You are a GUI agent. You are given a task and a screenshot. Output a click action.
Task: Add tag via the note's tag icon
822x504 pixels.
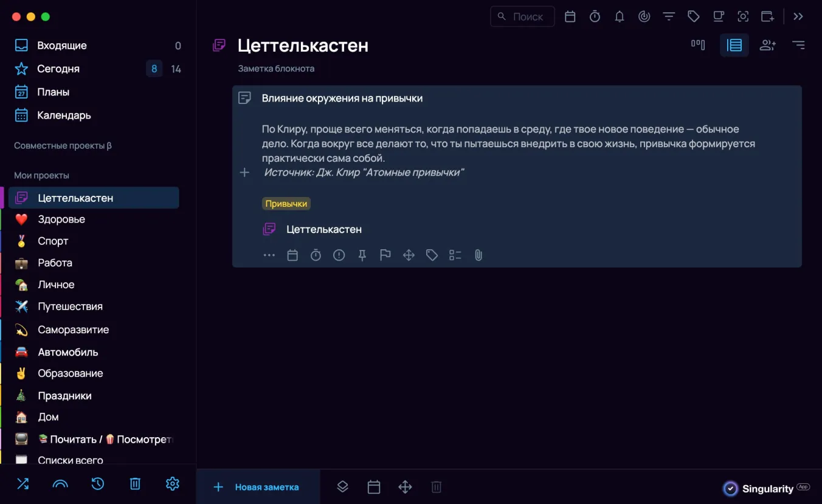point(432,255)
